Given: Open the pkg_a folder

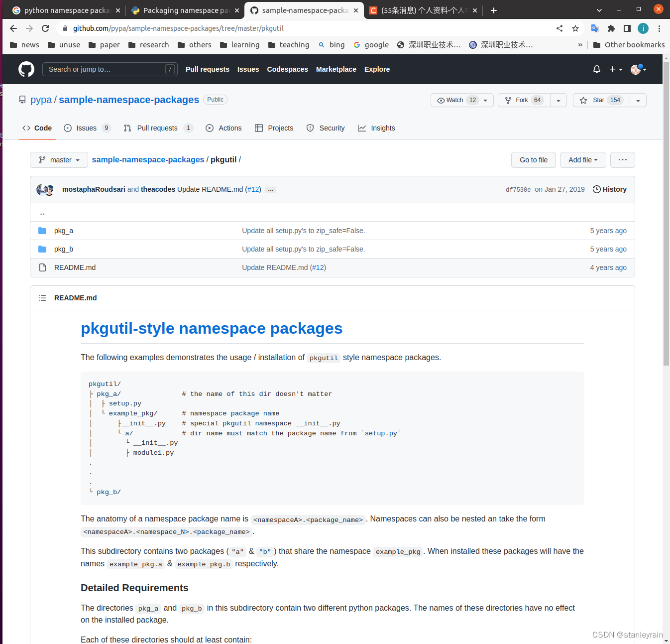Looking at the screenshot, I should (64, 230).
